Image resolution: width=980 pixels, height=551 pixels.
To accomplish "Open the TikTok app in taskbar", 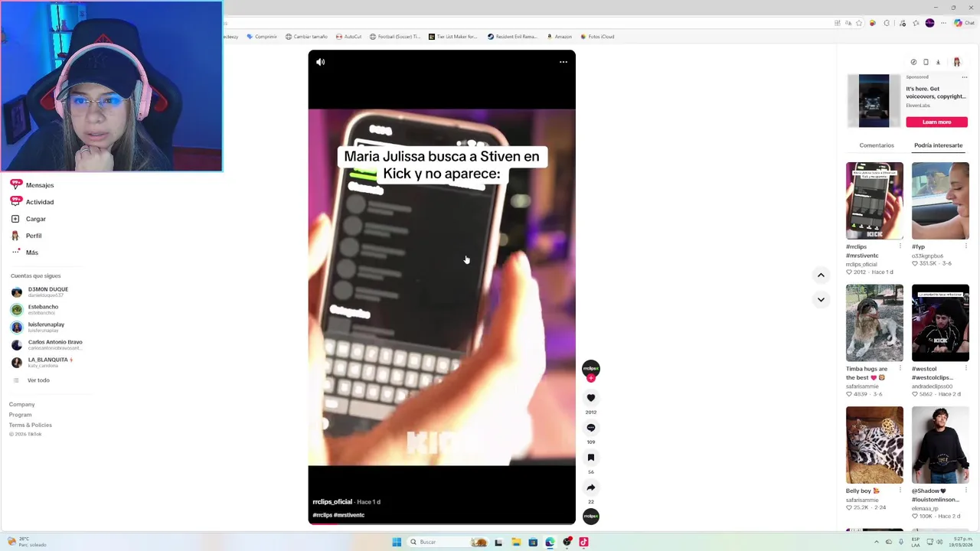I will pos(583,542).
